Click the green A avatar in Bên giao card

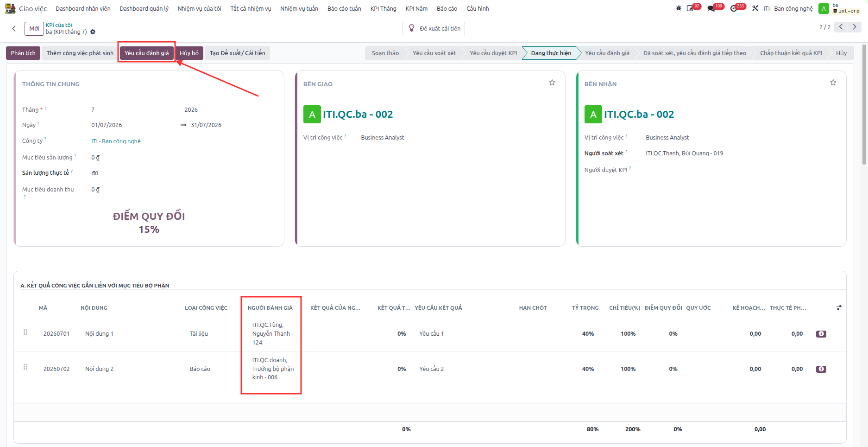(312, 115)
